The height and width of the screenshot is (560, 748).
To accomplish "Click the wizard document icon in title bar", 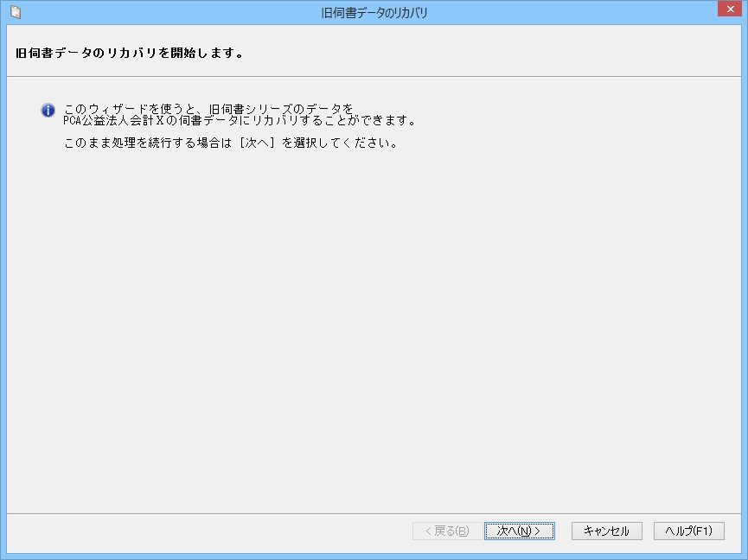I will pos(15,12).
